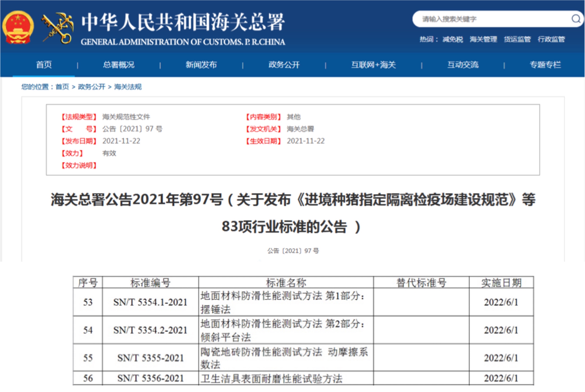The height and width of the screenshot is (392, 585).
Task: Click breadcrumb link 首页
Action: pyautogui.click(x=62, y=87)
